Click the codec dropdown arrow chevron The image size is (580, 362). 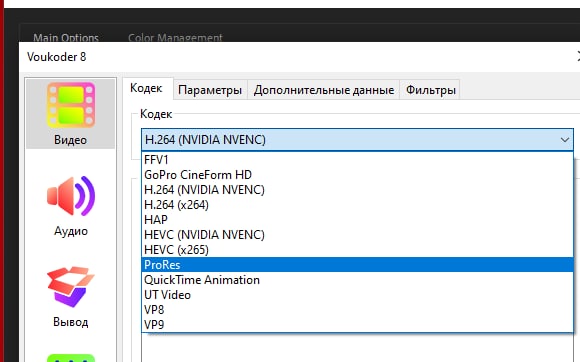pos(564,140)
